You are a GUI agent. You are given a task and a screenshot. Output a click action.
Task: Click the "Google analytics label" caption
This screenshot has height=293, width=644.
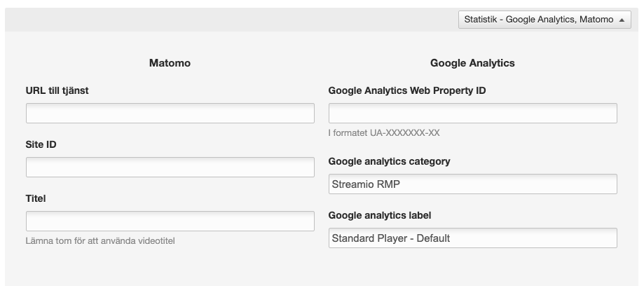pos(378,215)
